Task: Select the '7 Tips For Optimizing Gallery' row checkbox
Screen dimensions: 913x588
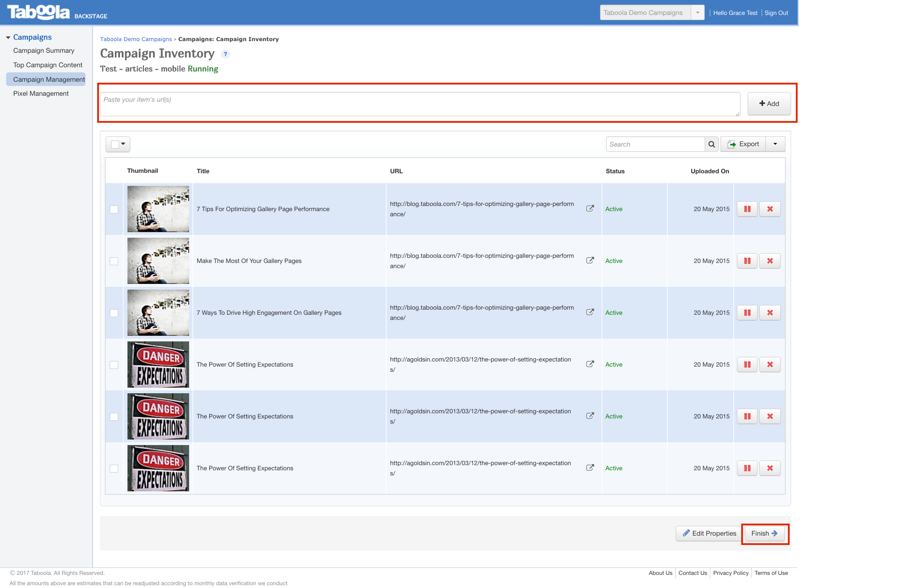Action: pyautogui.click(x=114, y=209)
